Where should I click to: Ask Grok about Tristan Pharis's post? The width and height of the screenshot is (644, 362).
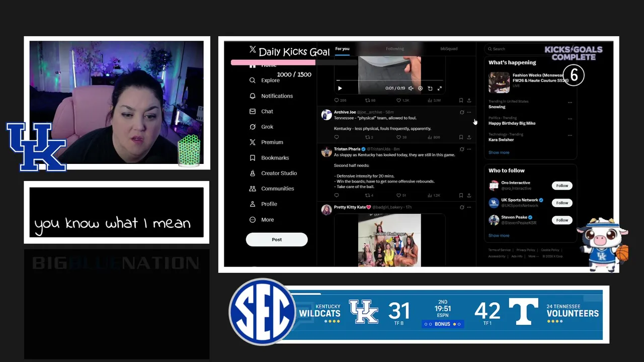click(462, 149)
